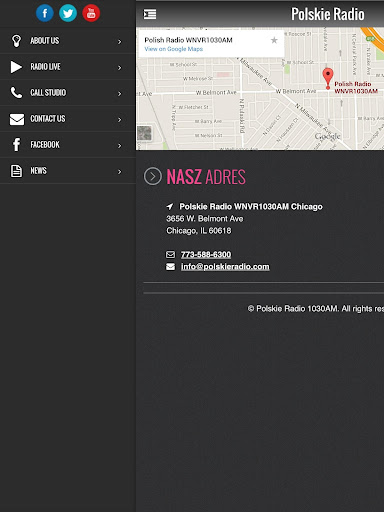The height and width of the screenshot is (512, 384).
Task: Switch to satellite map thumbnail
Action: 145,133
